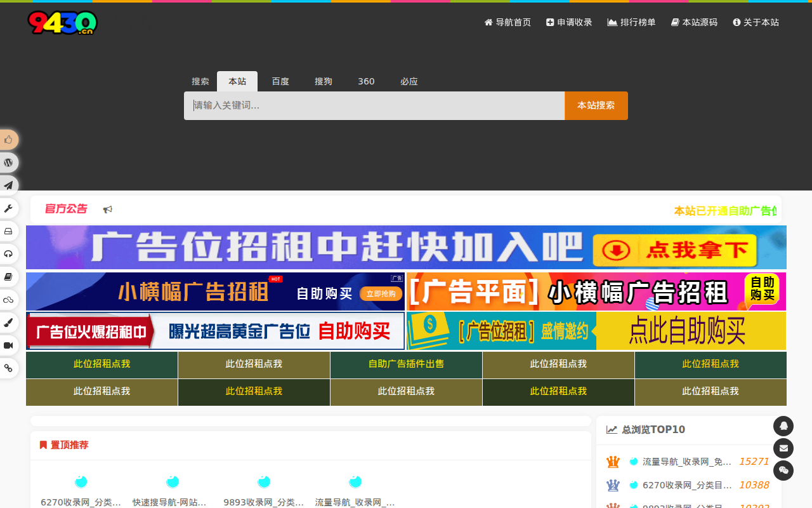
Task: Open the QQ penguin contact button
Action: point(783,426)
